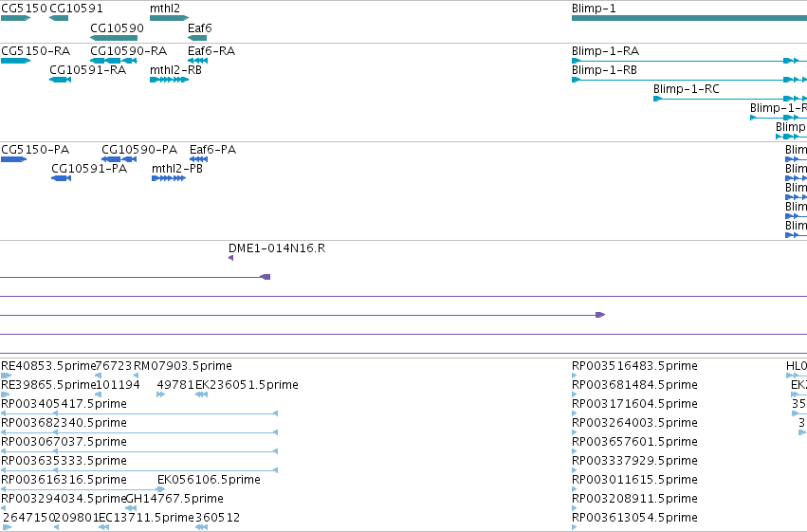This screenshot has width=807, height=532.
Task: Select the GH14767.5prime EST label
Action: click(174, 499)
